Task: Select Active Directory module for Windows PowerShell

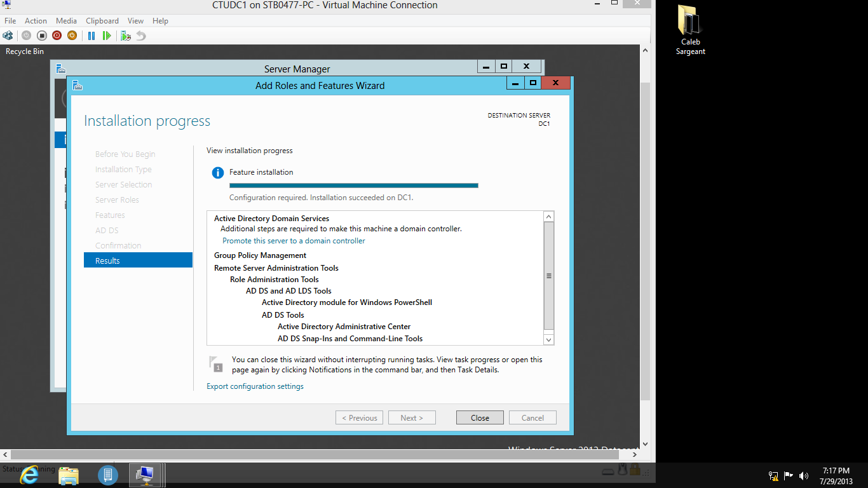Action: coord(347,302)
